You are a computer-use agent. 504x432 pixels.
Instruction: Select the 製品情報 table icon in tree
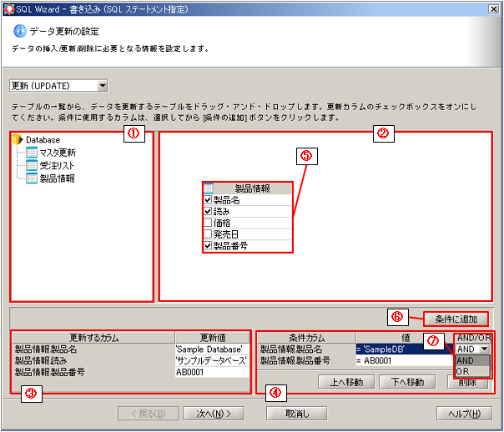(32, 178)
